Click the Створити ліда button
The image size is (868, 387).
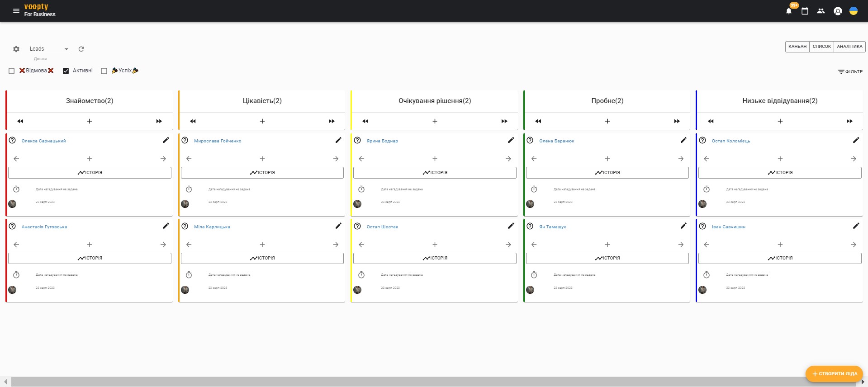pyautogui.click(x=834, y=374)
